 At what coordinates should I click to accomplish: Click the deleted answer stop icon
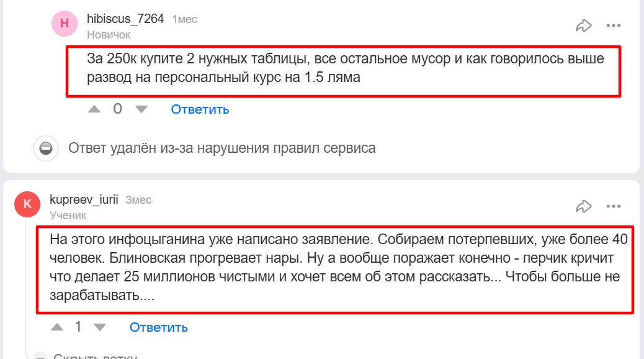pyautogui.click(x=45, y=148)
